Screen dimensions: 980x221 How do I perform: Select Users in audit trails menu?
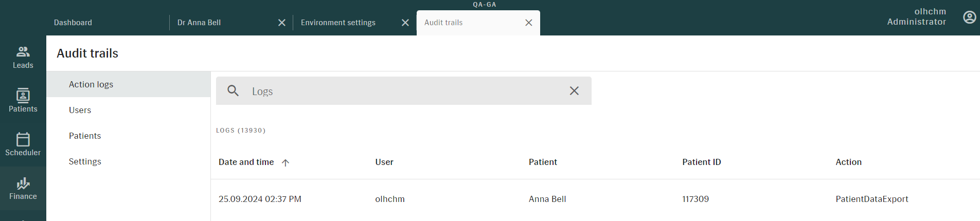[x=129, y=110]
